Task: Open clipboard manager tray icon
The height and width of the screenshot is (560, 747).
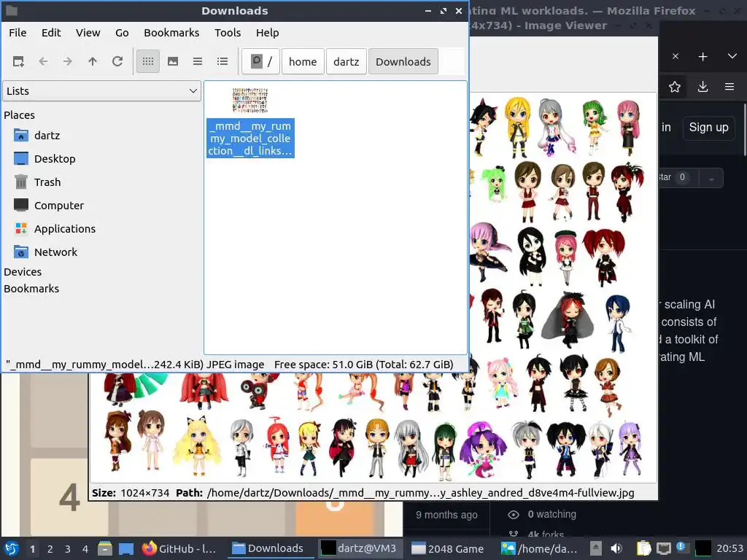Action: pyautogui.click(x=643, y=548)
